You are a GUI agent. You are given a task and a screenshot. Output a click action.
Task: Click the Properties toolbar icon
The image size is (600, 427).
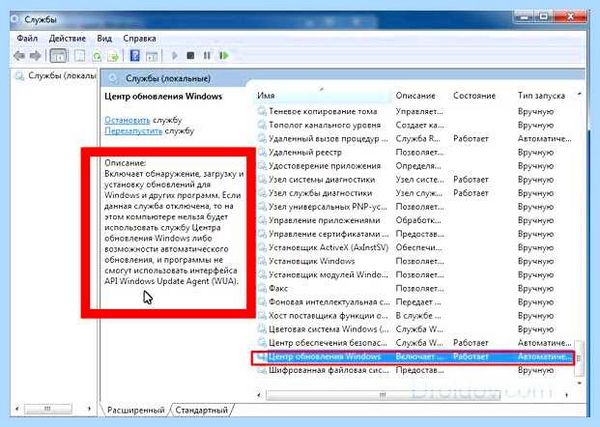(80, 56)
